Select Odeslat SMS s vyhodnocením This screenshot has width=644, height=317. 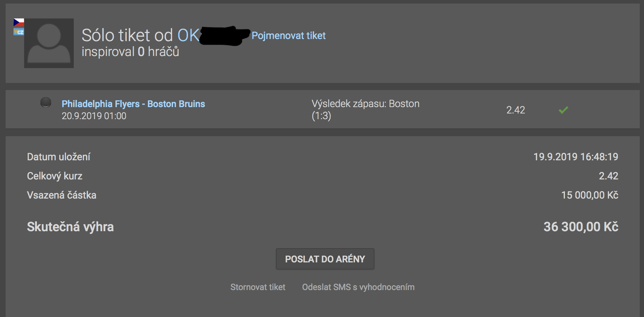358,287
